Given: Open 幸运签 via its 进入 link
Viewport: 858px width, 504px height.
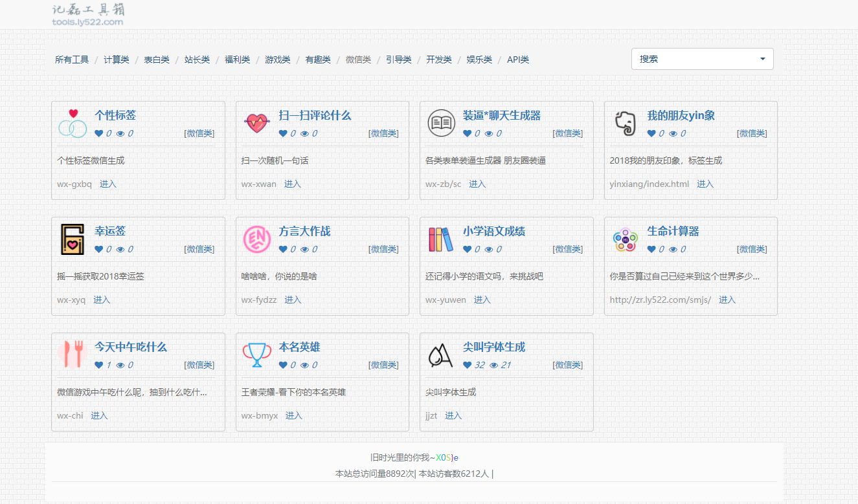Looking at the screenshot, I should pyautogui.click(x=102, y=300).
